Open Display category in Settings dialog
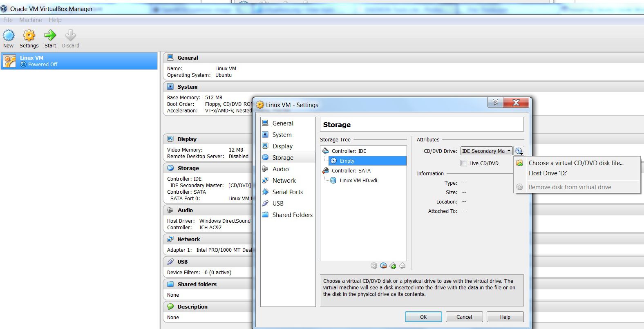This screenshot has height=329, width=644. point(288,146)
